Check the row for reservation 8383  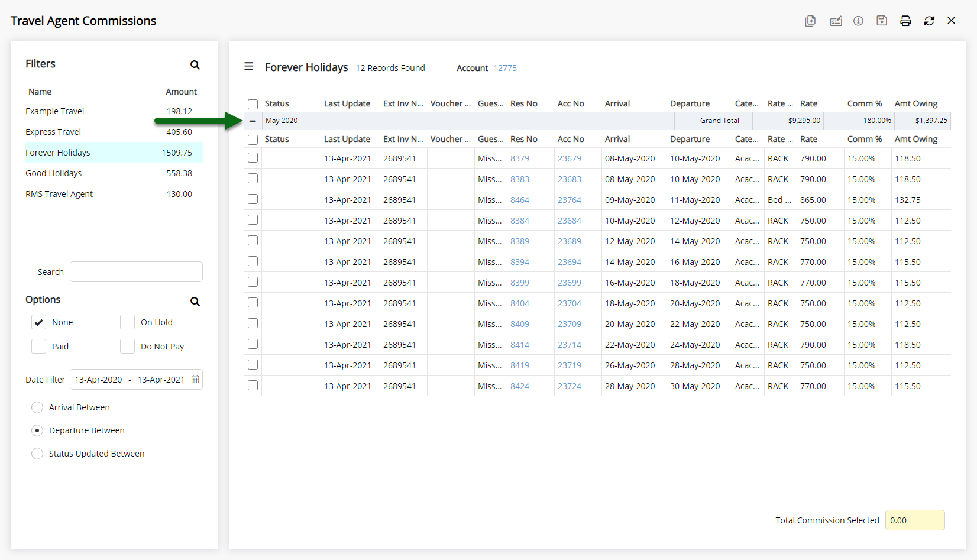click(x=253, y=179)
